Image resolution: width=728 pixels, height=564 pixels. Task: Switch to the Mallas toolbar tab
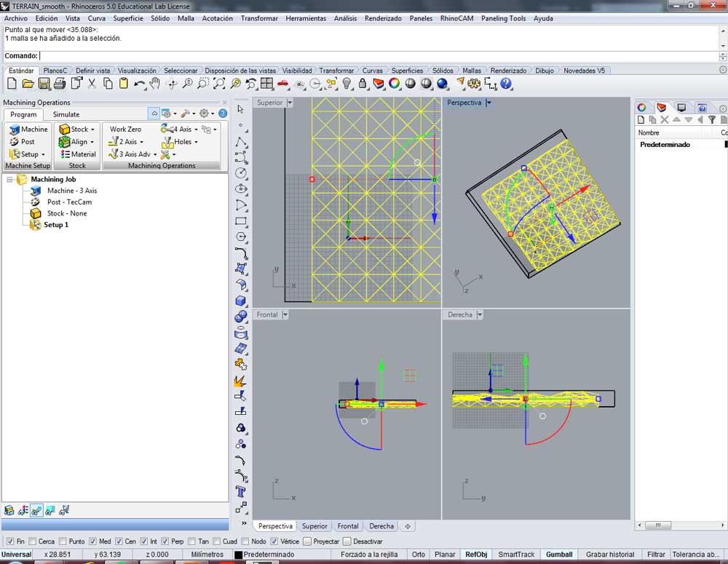click(472, 71)
